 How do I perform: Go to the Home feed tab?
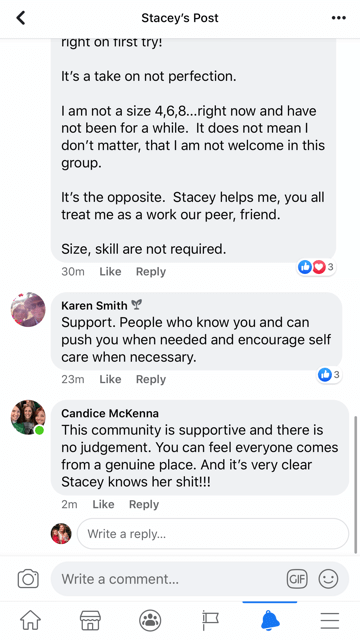pyautogui.click(x=31, y=620)
